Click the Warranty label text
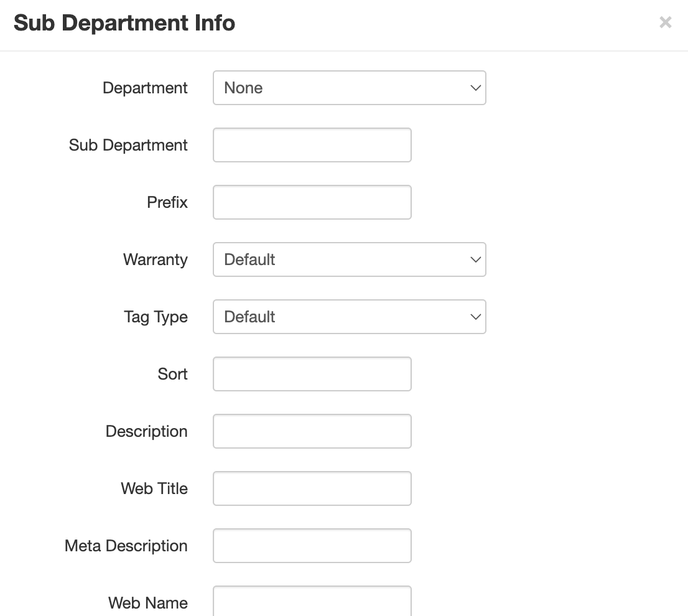Screen dimensions: 688x616 click(156, 259)
